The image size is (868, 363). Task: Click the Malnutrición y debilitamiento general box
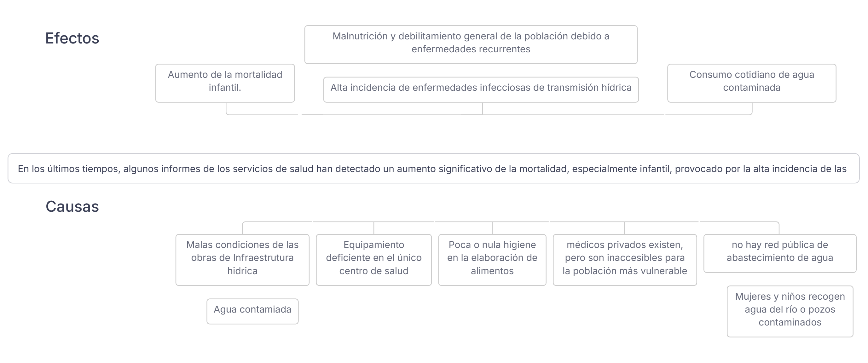point(471,44)
